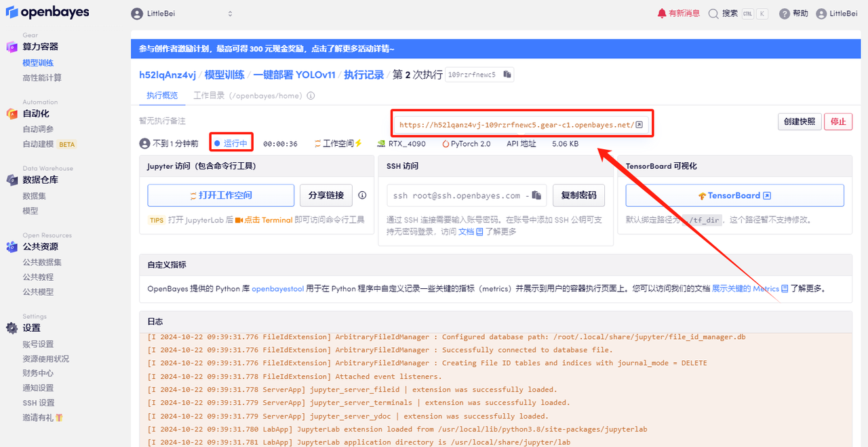The image size is (868, 447).
Task: Select the 算力容器 icon in the sidebar
Action: (11, 46)
